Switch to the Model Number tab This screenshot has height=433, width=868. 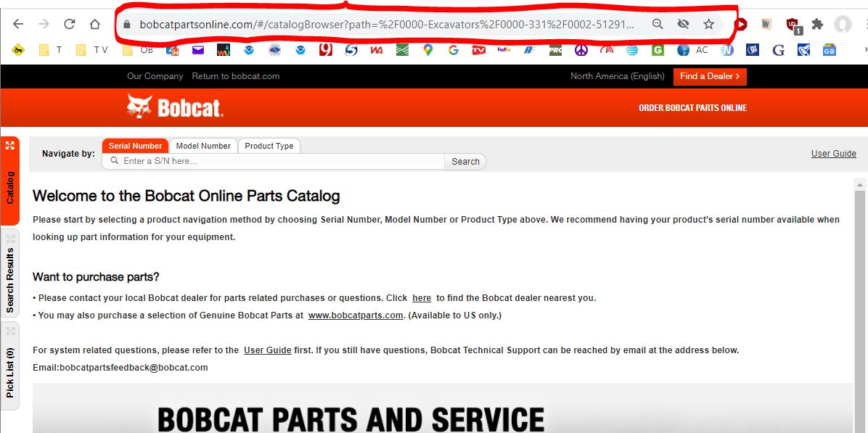pyautogui.click(x=203, y=146)
